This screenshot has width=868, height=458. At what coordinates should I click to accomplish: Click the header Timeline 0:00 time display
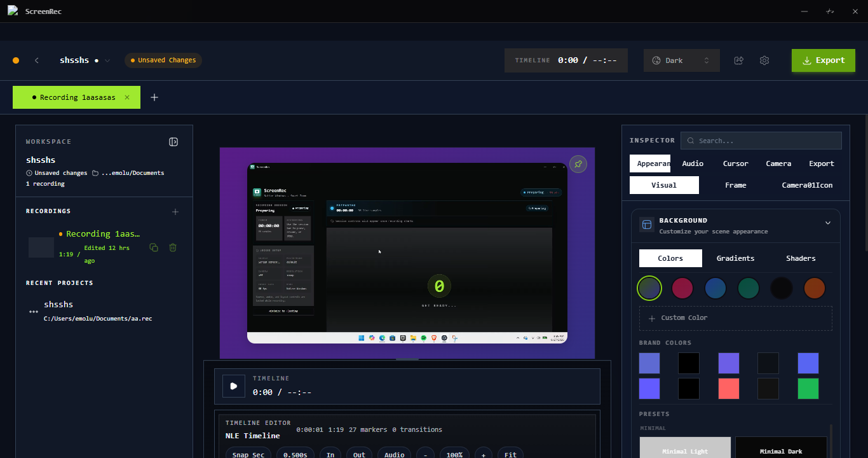click(x=566, y=60)
